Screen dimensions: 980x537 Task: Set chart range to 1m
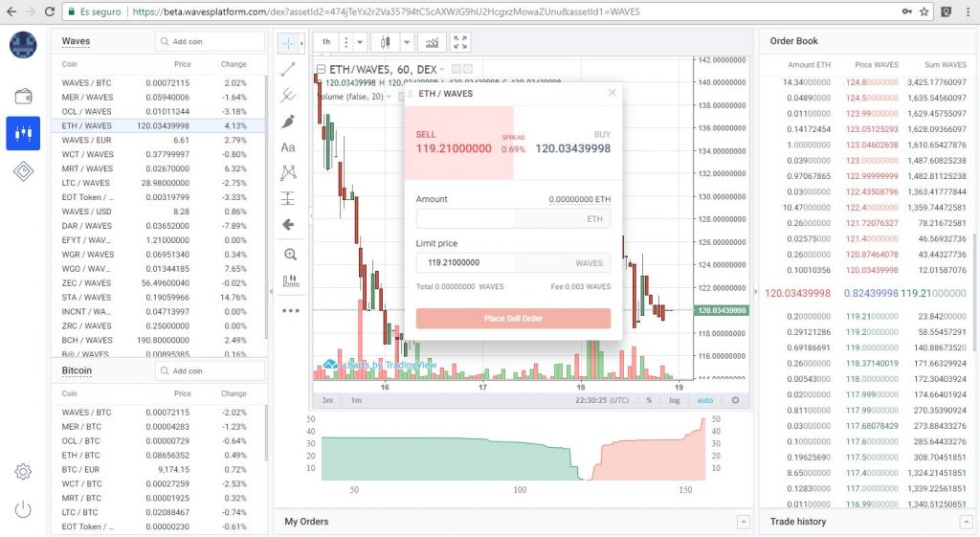tap(356, 400)
